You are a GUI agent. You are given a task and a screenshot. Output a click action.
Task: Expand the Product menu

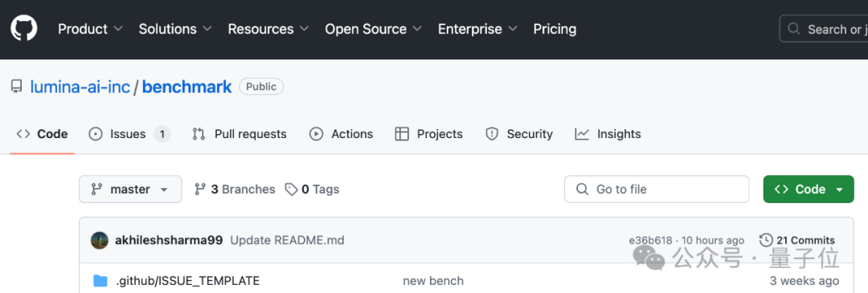pyautogui.click(x=91, y=29)
